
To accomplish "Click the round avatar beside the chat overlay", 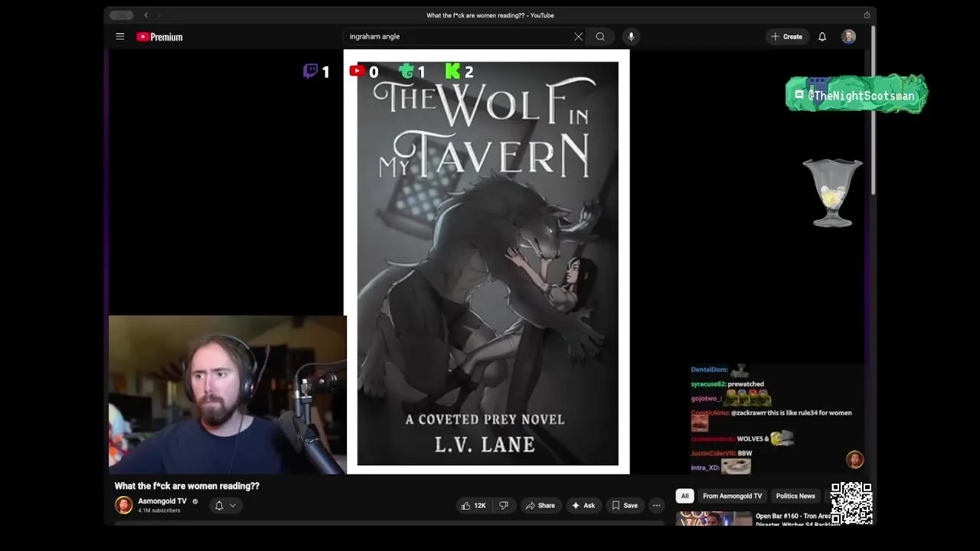I will [x=854, y=459].
